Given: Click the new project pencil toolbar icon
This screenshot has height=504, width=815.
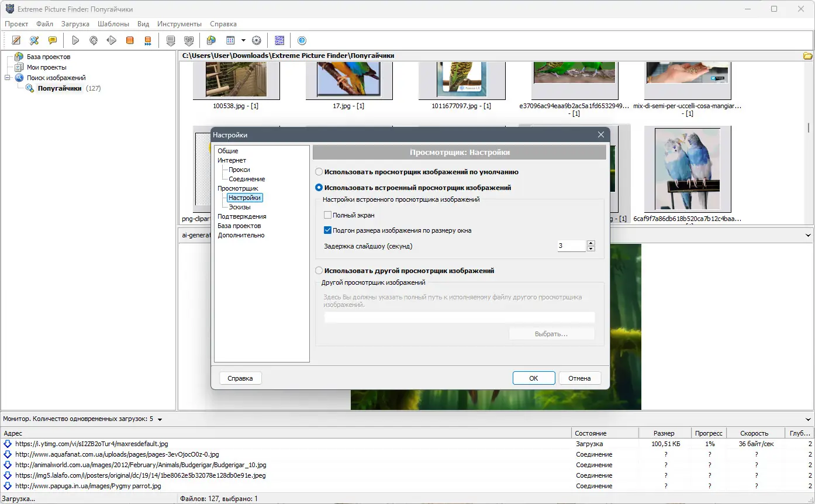Looking at the screenshot, I should [x=16, y=40].
